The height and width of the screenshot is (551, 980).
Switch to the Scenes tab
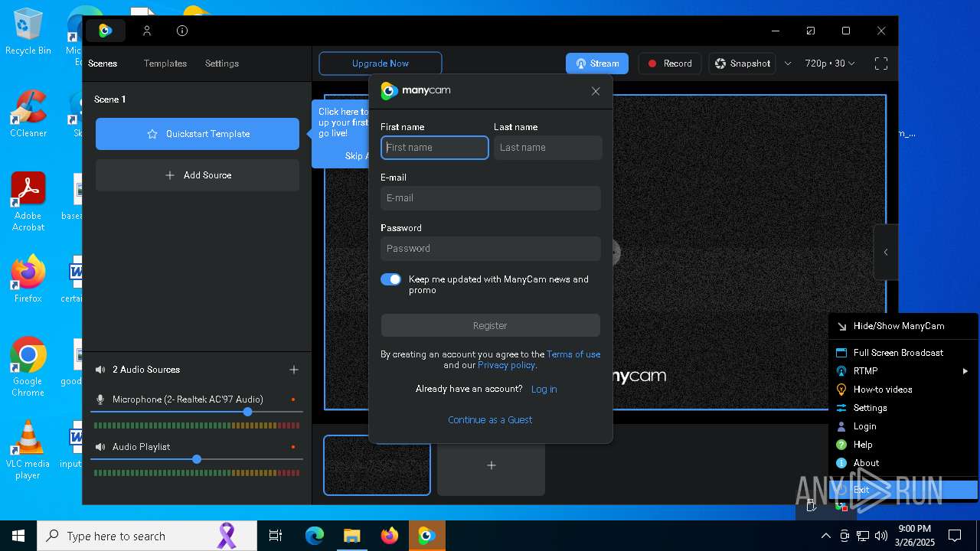tap(103, 64)
